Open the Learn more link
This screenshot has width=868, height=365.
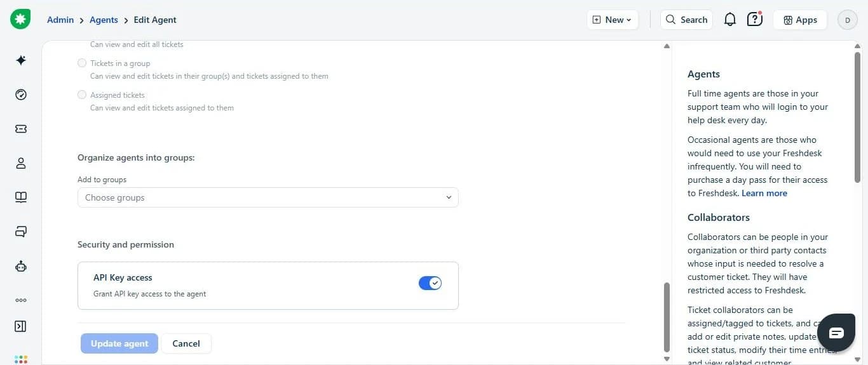coord(764,193)
